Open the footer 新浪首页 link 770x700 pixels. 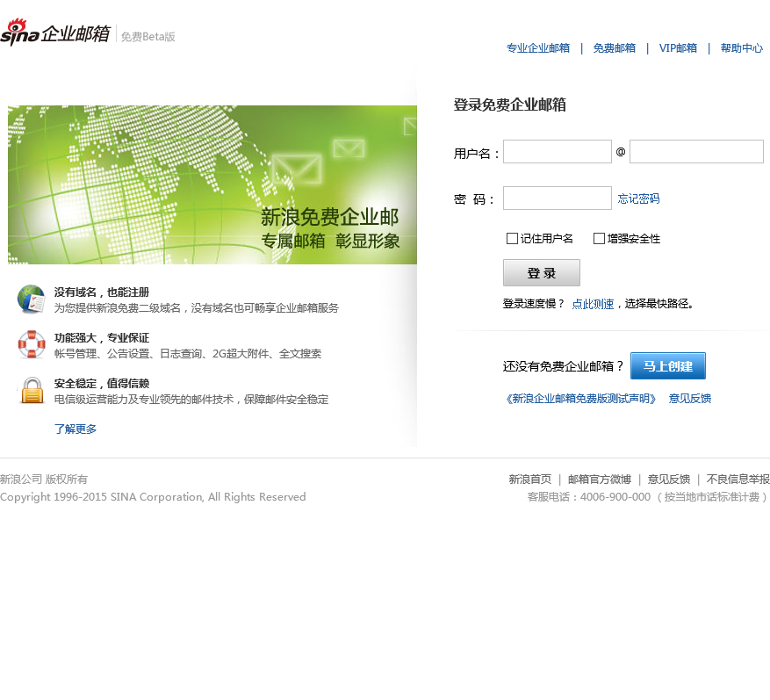(529, 480)
